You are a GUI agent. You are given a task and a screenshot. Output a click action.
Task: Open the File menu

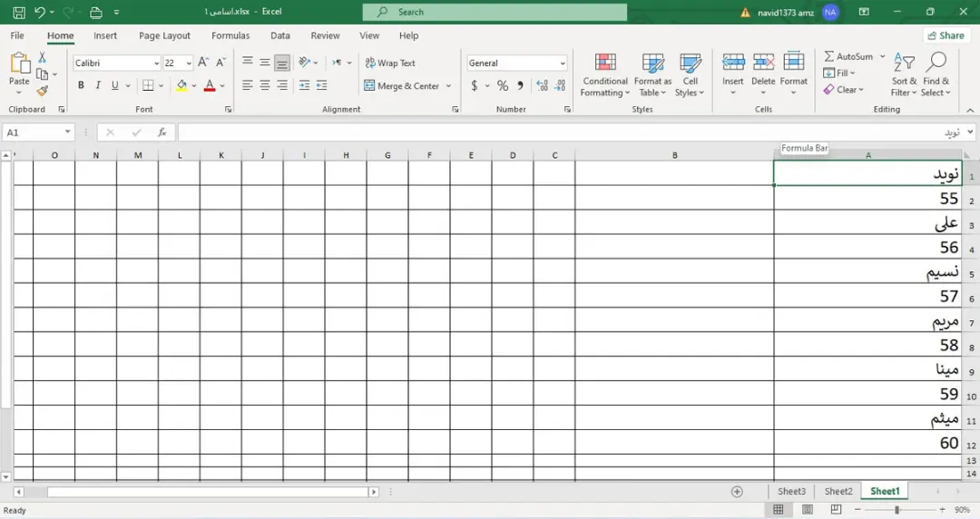coord(17,35)
